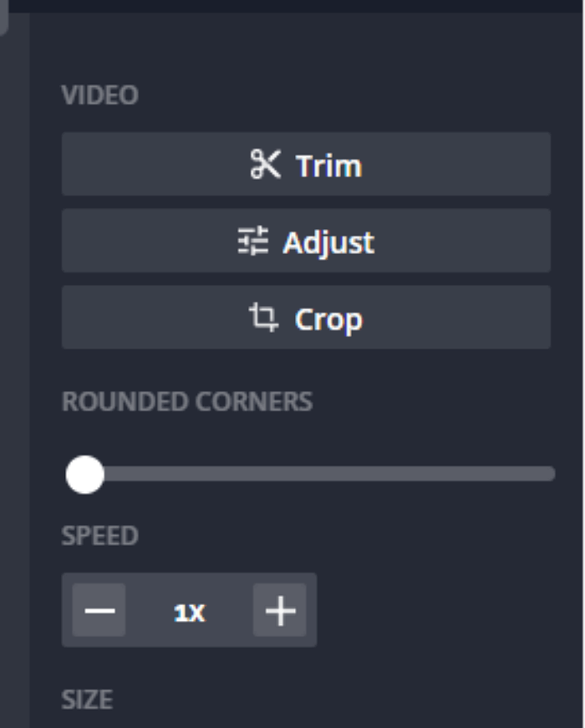Increase speed with the plus icon

click(280, 611)
